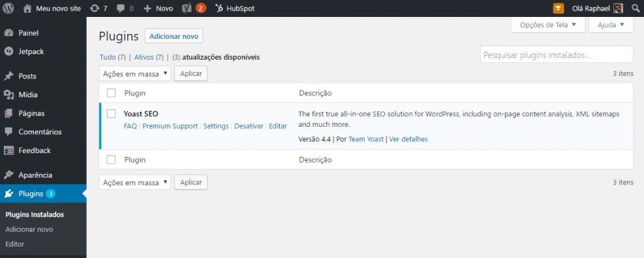This screenshot has width=644, height=258.
Task: Open the plugin Editor submenu item
Action: [15, 244]
